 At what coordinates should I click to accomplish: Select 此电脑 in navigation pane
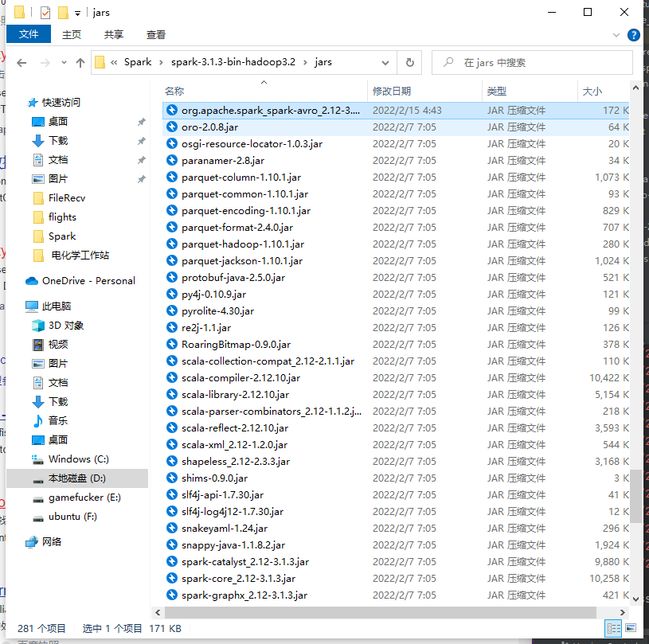pos(57,306)
